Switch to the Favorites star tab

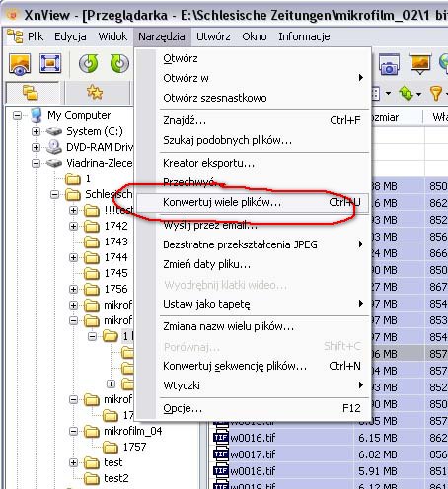[95, 92]
